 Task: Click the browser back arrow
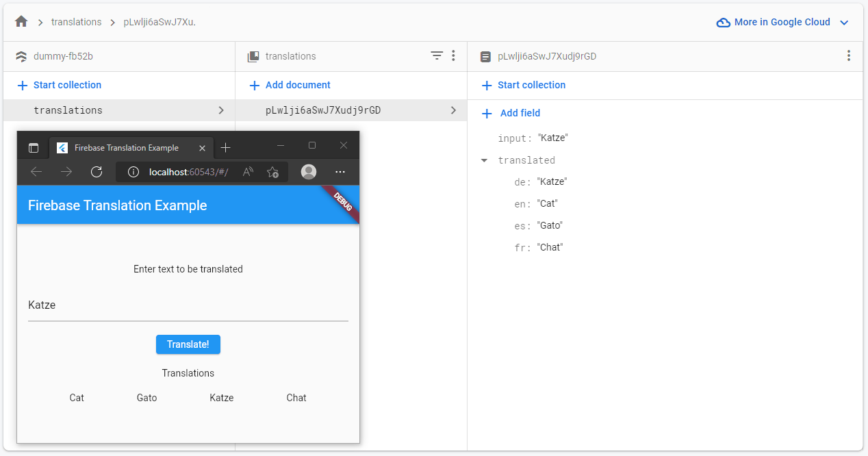pyautogui.click(x=36, y=172)
